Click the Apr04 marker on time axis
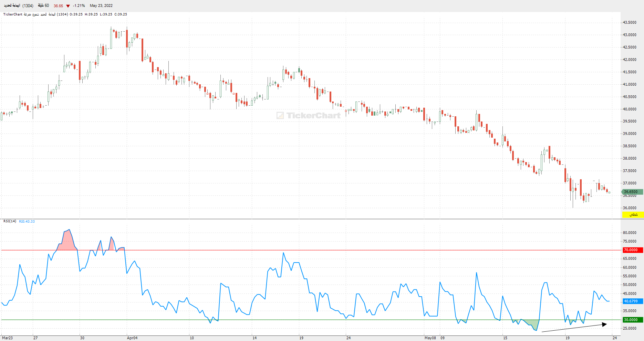 (132, 338)
